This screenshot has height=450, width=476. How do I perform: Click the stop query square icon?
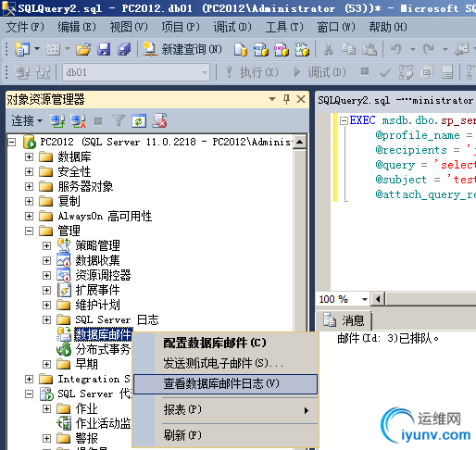tap(365, 72)
